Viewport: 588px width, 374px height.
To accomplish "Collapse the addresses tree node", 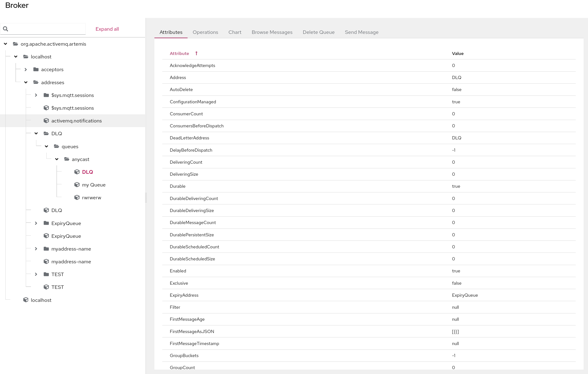I will 26,82.
